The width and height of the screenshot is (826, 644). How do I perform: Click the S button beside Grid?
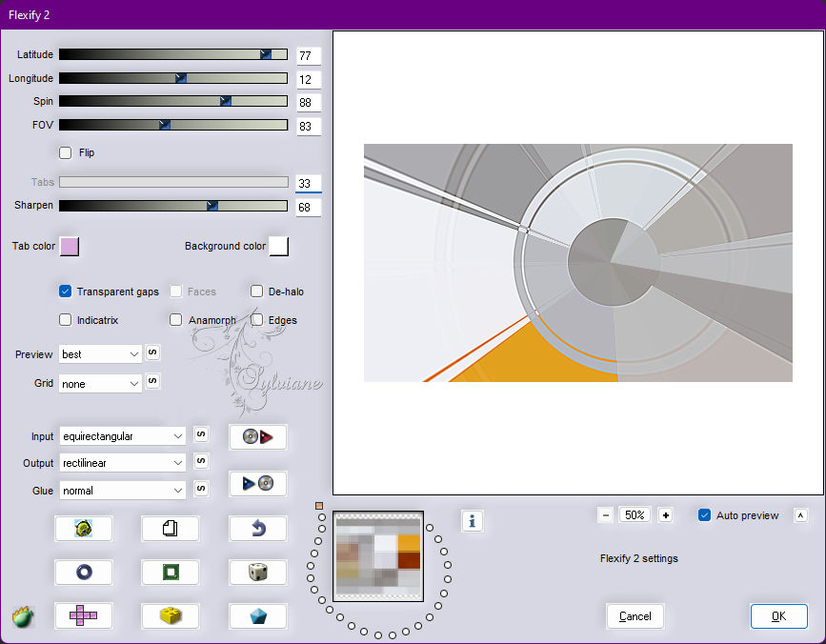152,381
